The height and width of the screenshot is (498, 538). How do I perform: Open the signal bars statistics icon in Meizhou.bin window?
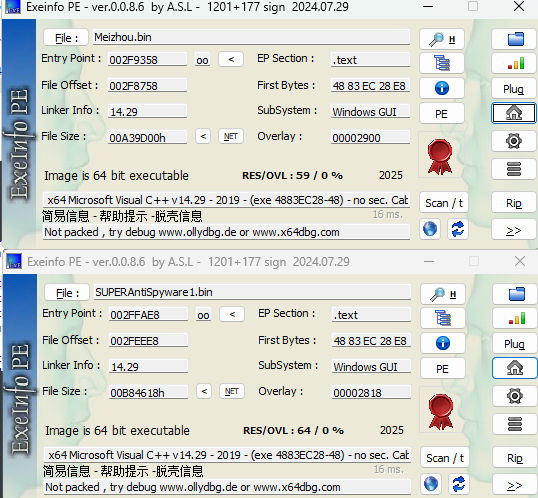pos(515,63)
